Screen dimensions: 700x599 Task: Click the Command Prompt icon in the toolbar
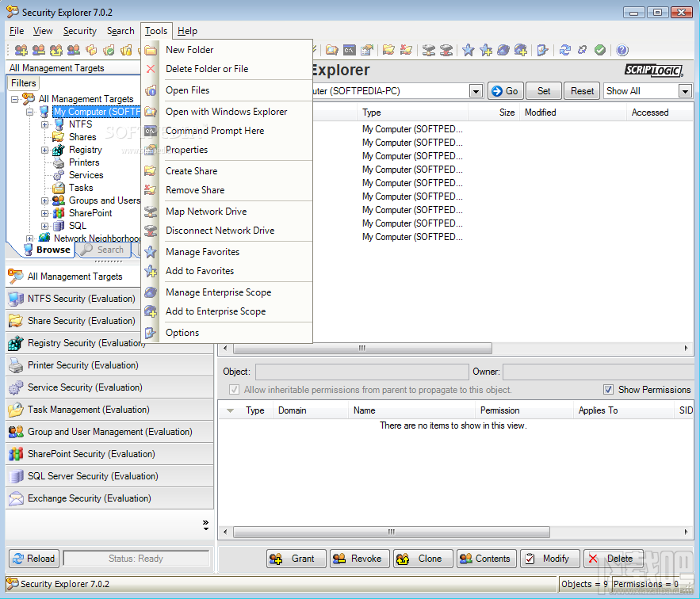click(349, 50)
